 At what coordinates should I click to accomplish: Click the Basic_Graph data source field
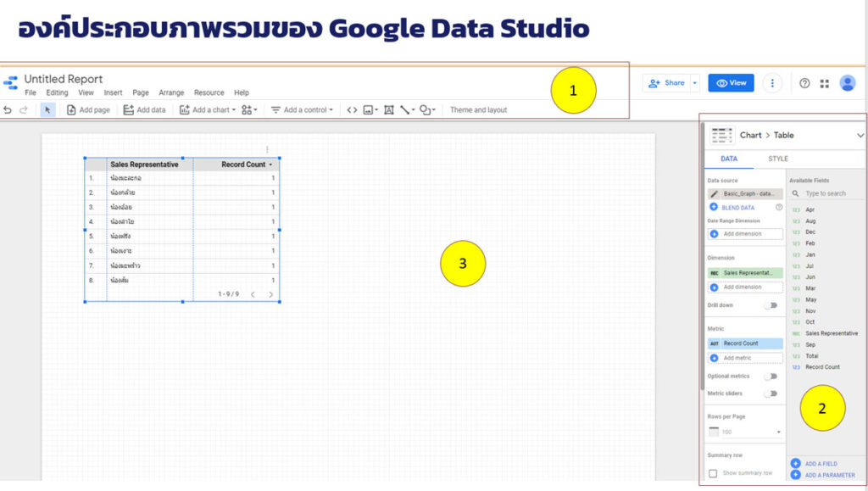point(745,193)
